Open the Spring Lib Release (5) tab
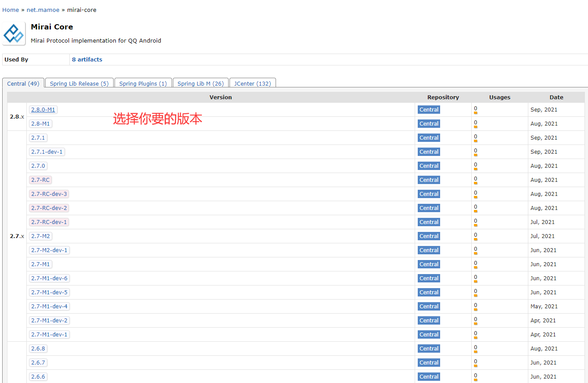Screen dimensions: 588x383 pos(79,83)
